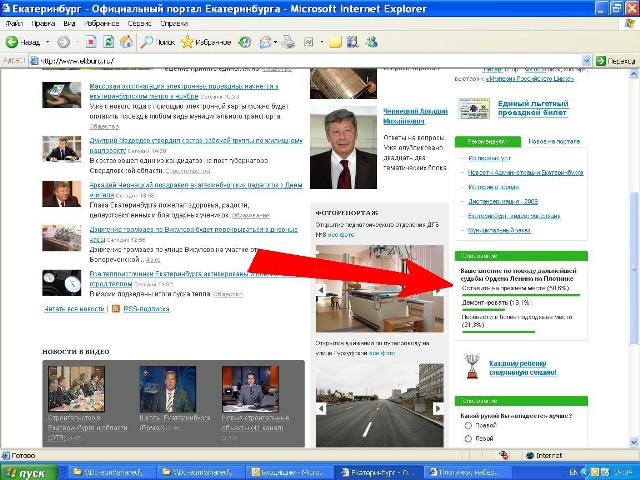The width and height of the screenshot is (640, 480).
Task: Click the language indicator in system tray
Action: tap(573, 473)
